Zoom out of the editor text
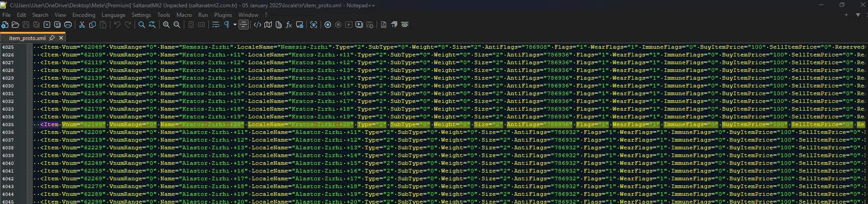The height and width of the screenshot is (204, 868). 177,25
